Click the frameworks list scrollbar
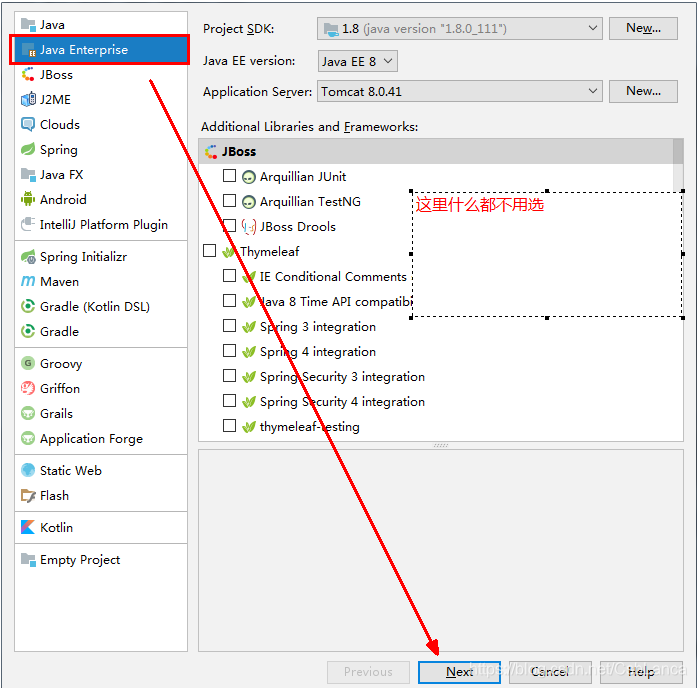This screenshot has height=688, width=697. [x=678, y=164]
